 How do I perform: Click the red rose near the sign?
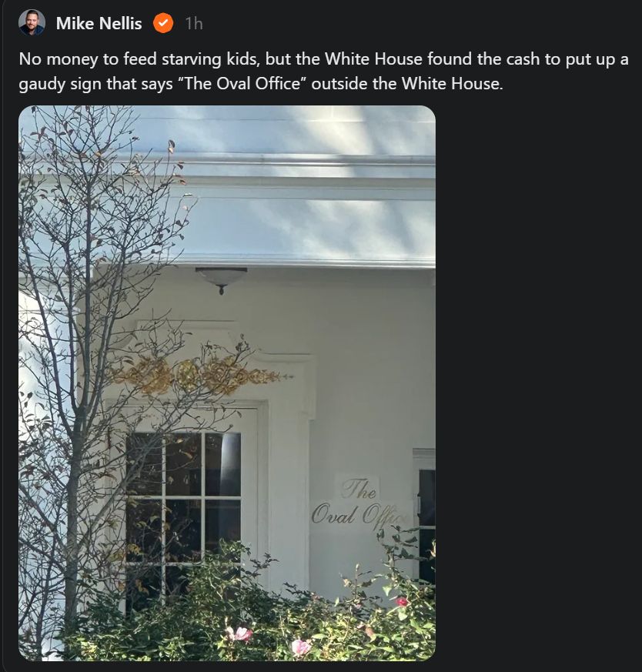click(x=401, y=602)
